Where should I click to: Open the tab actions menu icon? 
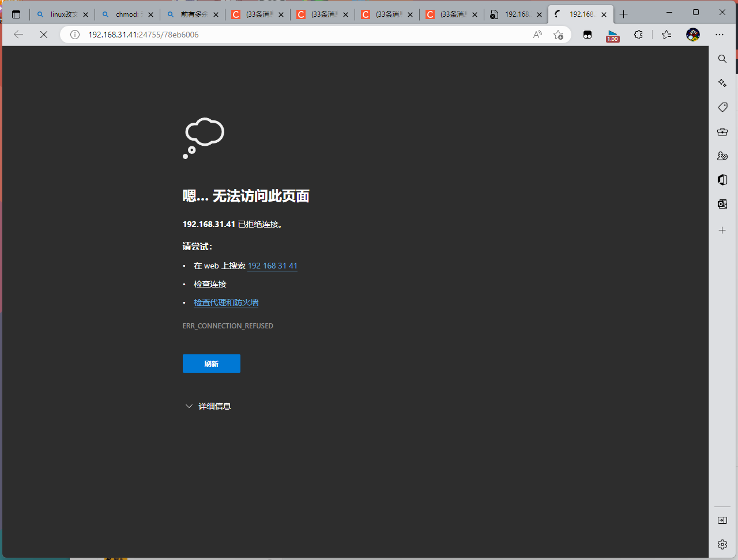click(x=16, y=14)
